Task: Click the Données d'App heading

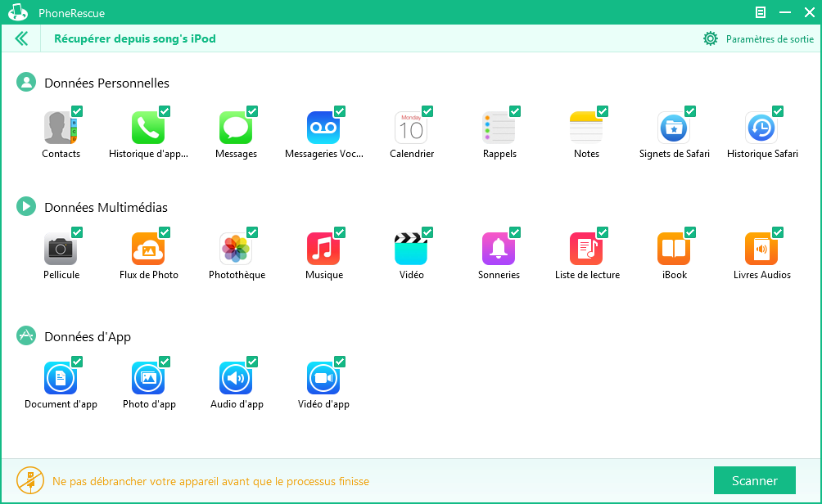Action: coord(88,337)
